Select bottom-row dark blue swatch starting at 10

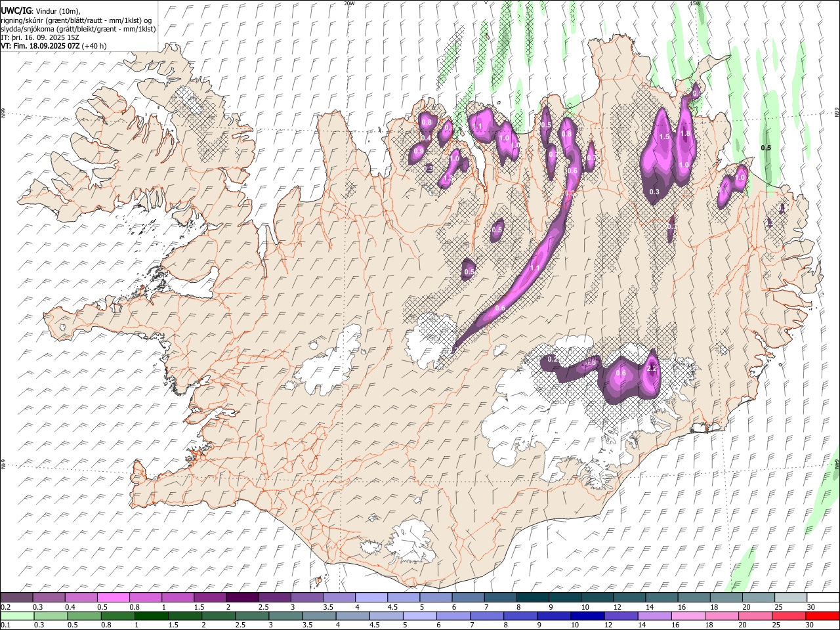[x=587, y=616]
